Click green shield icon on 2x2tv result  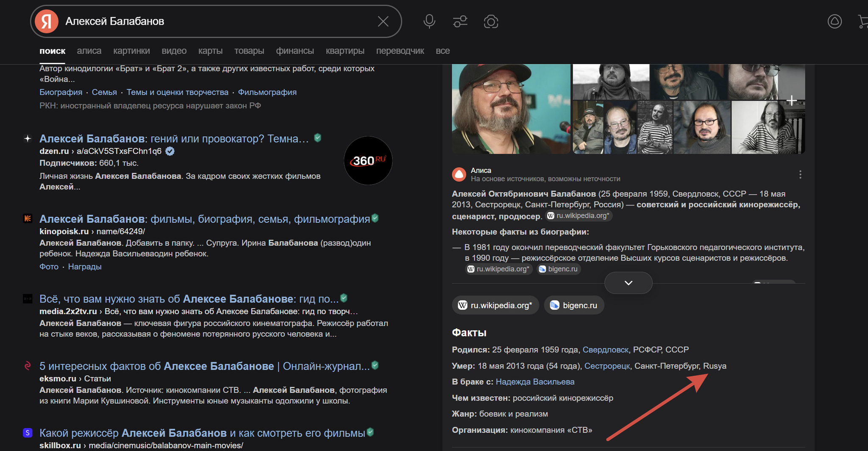pyautogui.click(x=344, y=298)
